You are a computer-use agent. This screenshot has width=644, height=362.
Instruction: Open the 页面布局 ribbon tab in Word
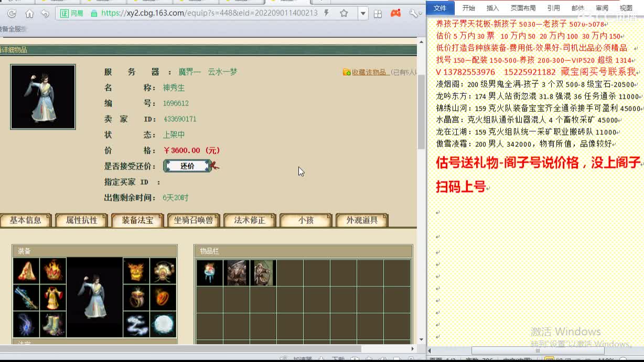(x=523, y=8)
